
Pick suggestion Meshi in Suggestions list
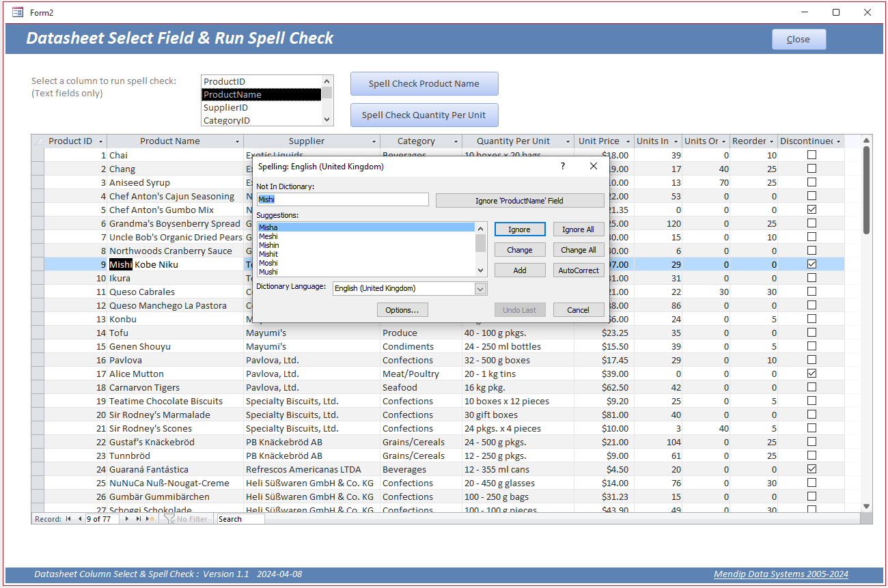(366, 236)
